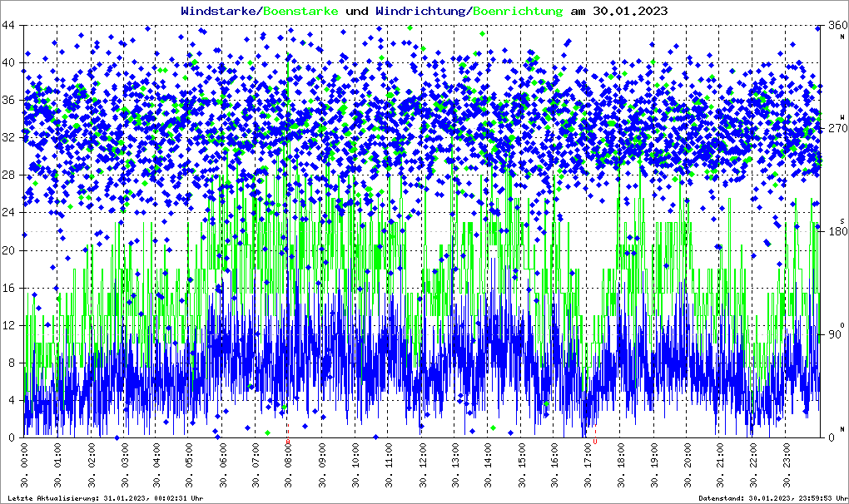Click the "28" wind strength axis label
The height and width of the screenshot is (504, 849).
coord(7,175)
